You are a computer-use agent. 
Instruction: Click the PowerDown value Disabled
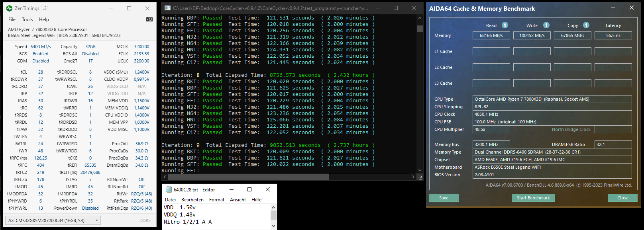pos(90,208)
